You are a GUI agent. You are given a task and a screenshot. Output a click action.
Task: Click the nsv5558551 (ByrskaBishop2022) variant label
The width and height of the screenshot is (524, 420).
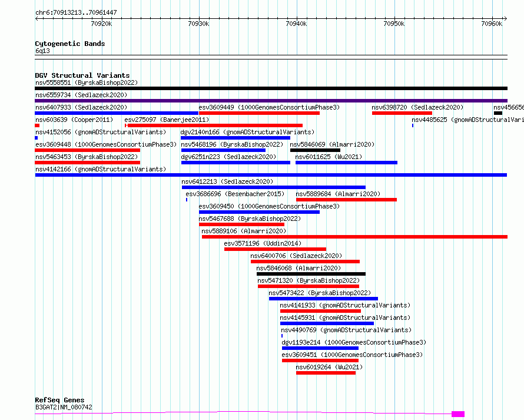87,82
